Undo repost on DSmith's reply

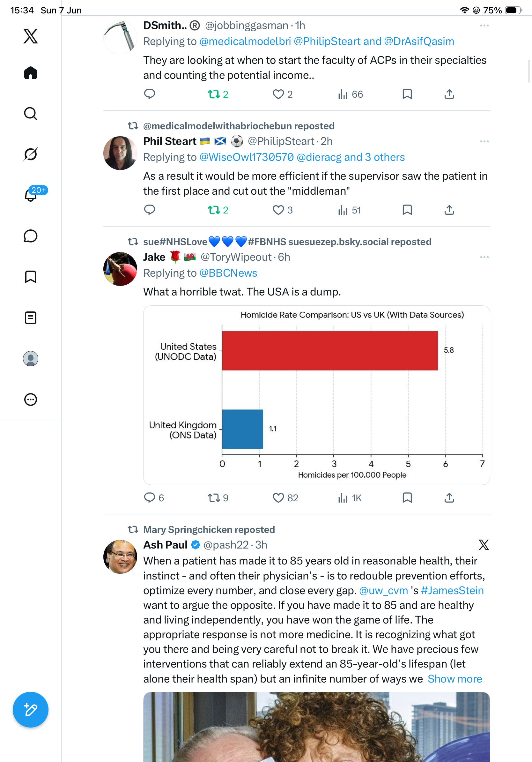coord(218,94)
